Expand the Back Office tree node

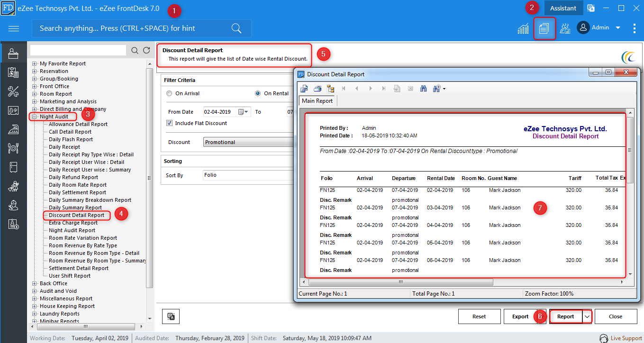pos(34,283)
